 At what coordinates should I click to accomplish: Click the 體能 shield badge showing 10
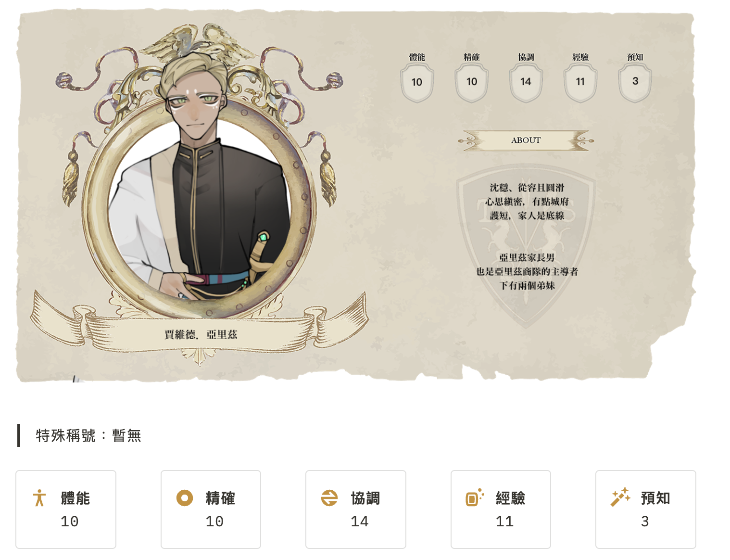417,83
